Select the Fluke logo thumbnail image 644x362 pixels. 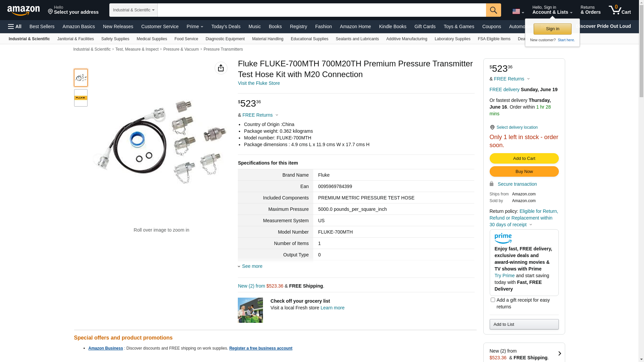[81, 98]
